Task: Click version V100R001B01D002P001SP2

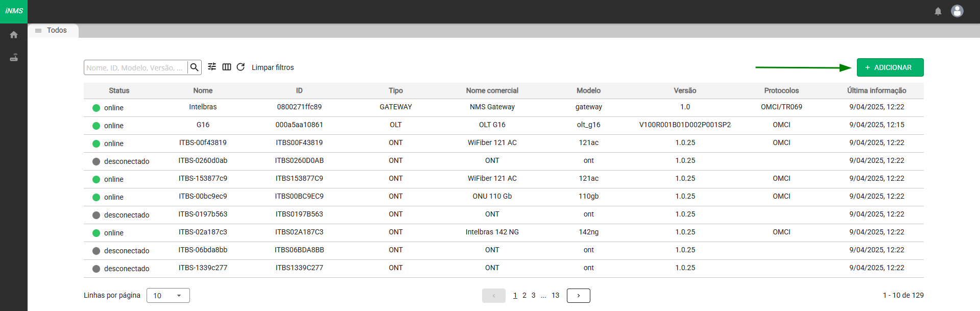Action: tap(685, 125)
